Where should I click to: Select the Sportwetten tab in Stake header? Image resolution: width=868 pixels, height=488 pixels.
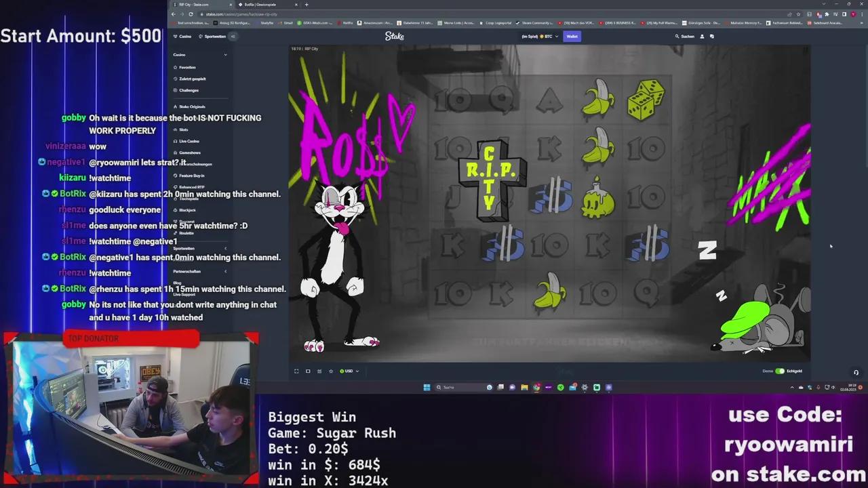(x=212, y=36)
